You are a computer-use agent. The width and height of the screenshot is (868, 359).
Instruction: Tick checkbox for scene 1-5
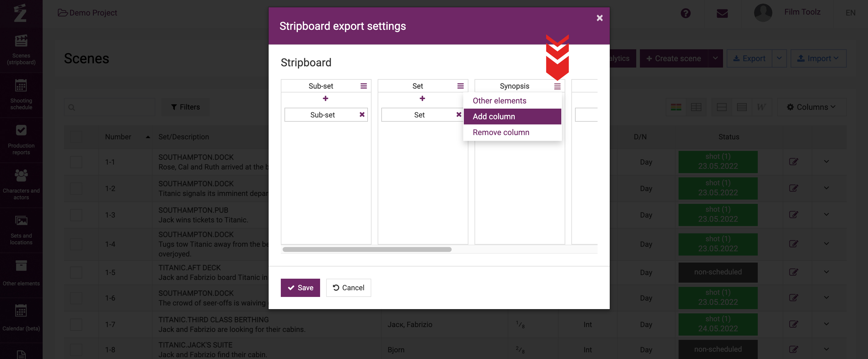pos(76,272)
